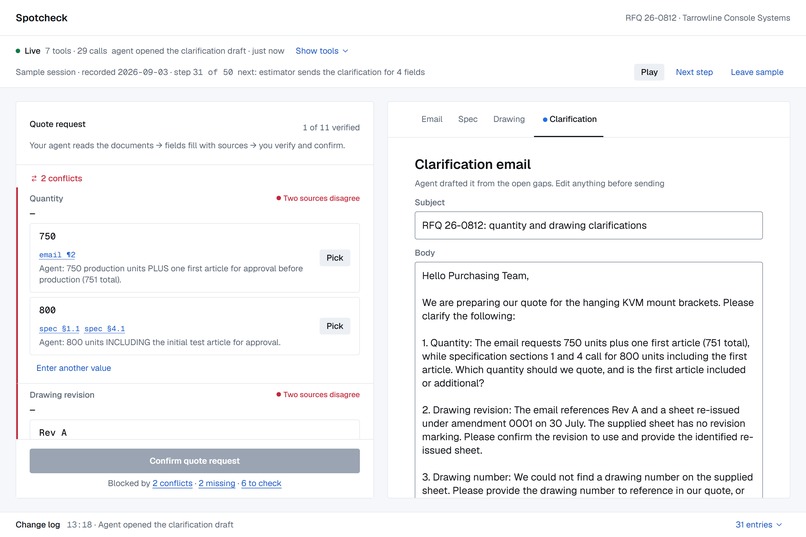Open the spec §4.1 source link

tap(104, 329)
